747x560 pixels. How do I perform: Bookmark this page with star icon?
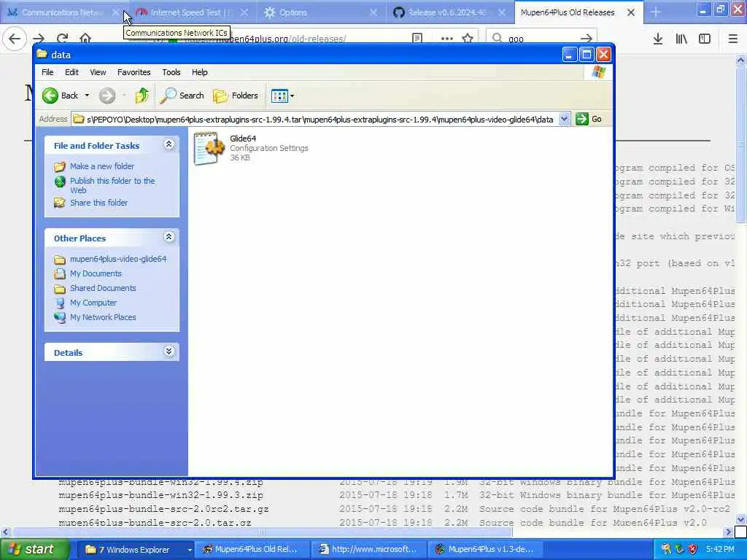pyautogui.click(x=468, y=39)
